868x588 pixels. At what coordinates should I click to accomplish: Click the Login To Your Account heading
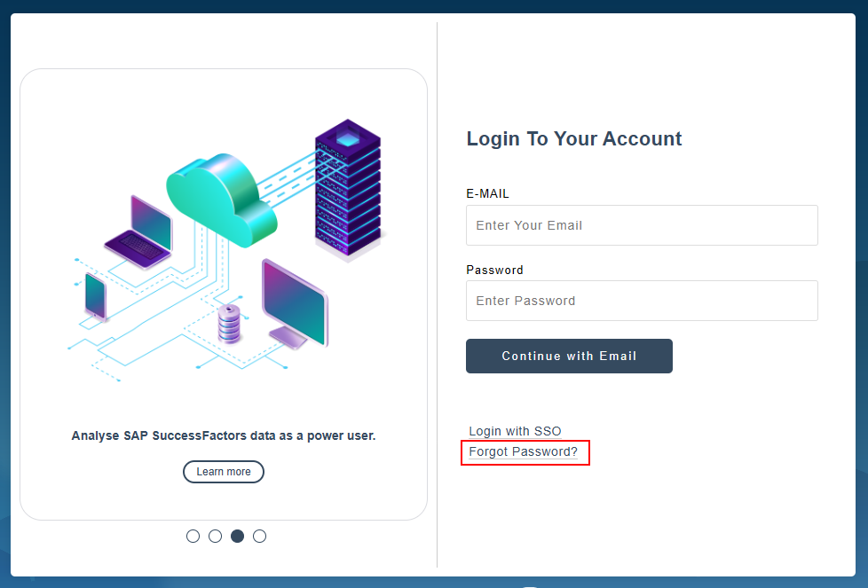[x=573, y=138]
